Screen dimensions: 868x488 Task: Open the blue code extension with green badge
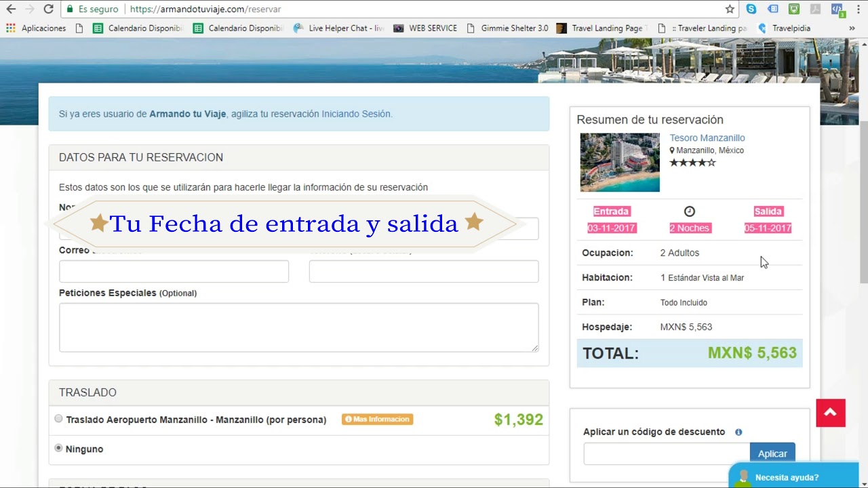click(837, 10)
